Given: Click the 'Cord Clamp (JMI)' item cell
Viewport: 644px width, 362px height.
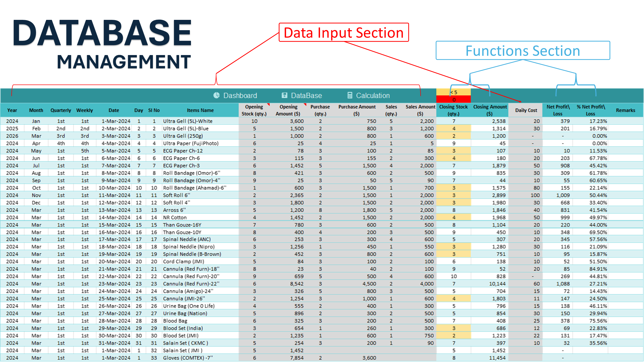Looking at the screenshot, I should click(x=200, y=261).
